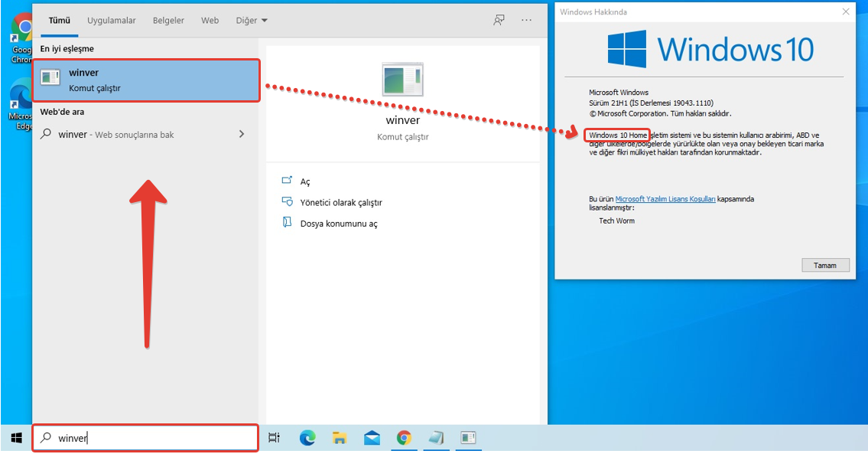
Task: Open Microsoft Edge desktop shortcut
Action: (x=21, y=104)
